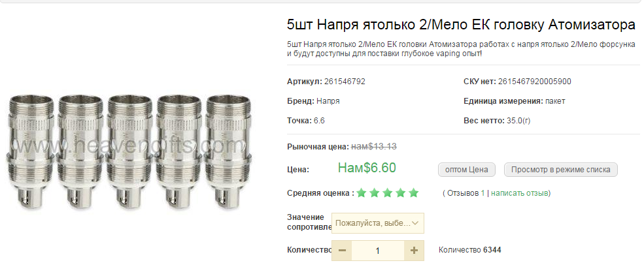Screen dimensions: 644x263
Task: Click the fifth rating star
Action: click(x=414, y=193)
